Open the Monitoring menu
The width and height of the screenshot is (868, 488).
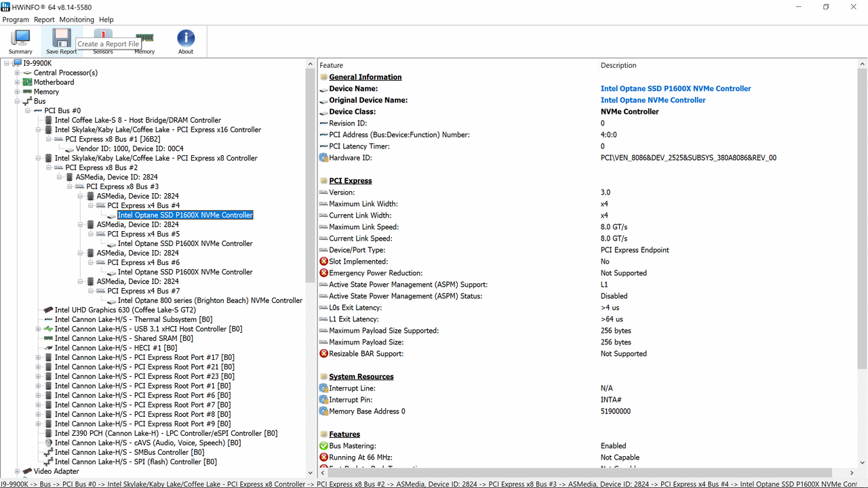click(77, 20)
